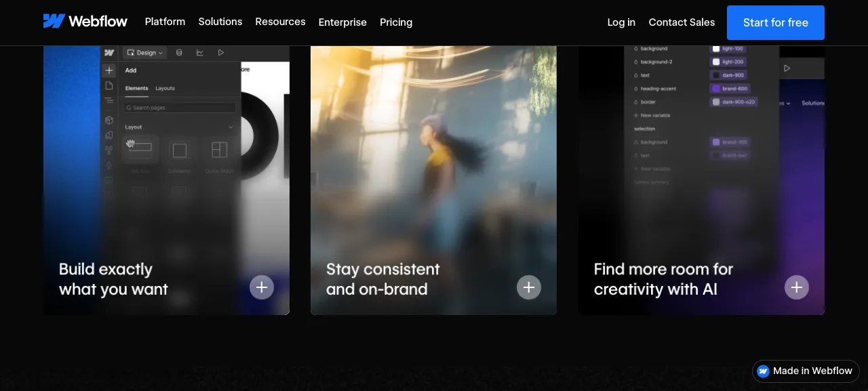
Task: Open the Resources menu
Action: coord(280,22)
